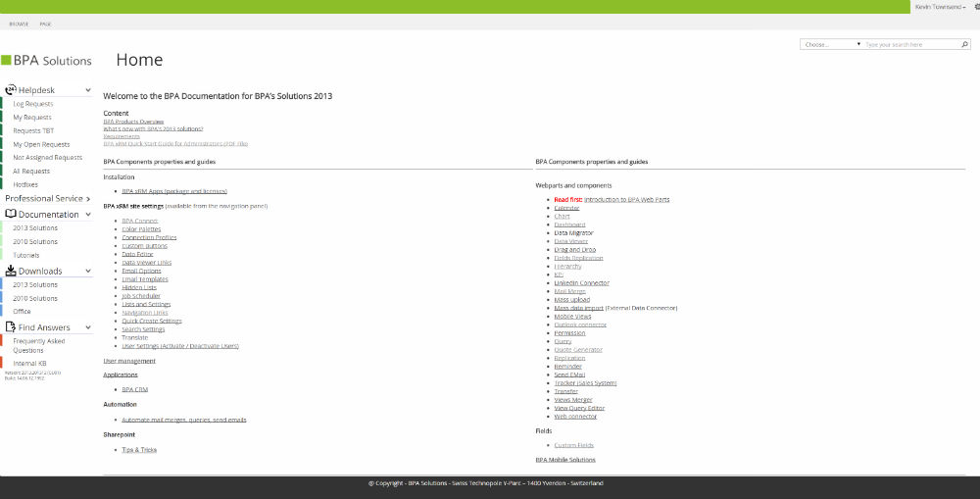Collapse the Helpdesk section chevron
Viewport: 980px width, 499px height.
[88, 90]
